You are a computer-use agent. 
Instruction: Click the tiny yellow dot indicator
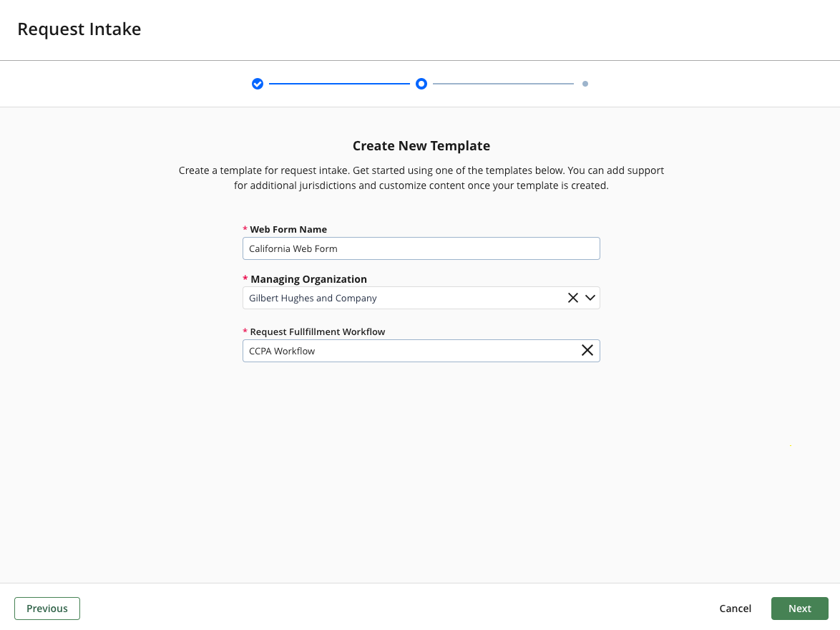coord(791,445)
